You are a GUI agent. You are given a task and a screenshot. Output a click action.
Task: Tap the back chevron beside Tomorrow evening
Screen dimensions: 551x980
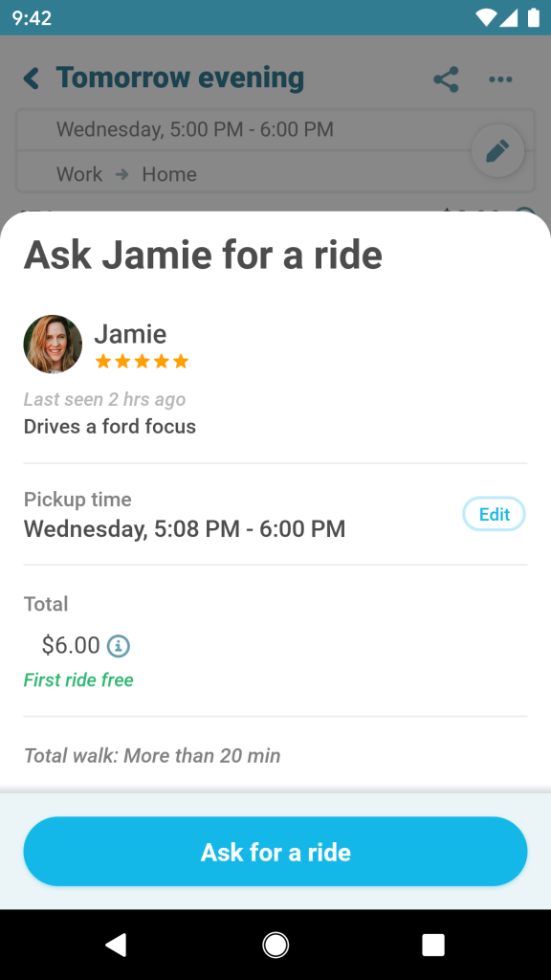pyautogui.click(x=32, y=78)
